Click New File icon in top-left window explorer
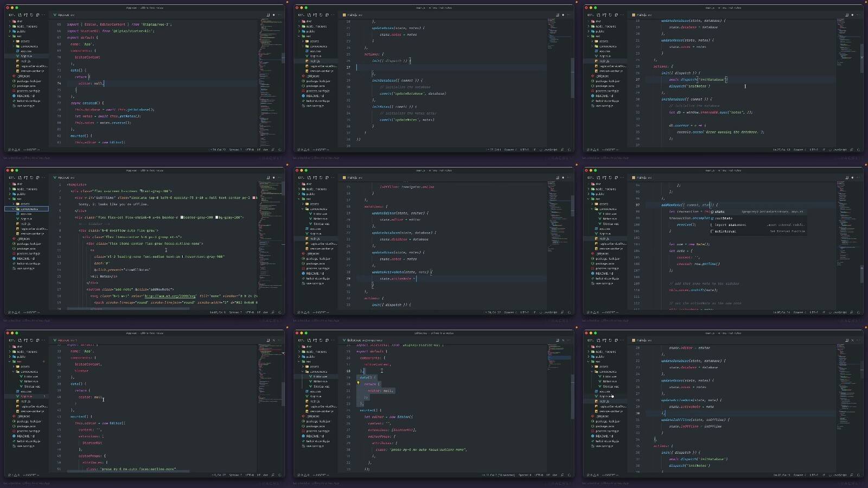Viewport: 868px width, 488px height. tap(20, 15)
